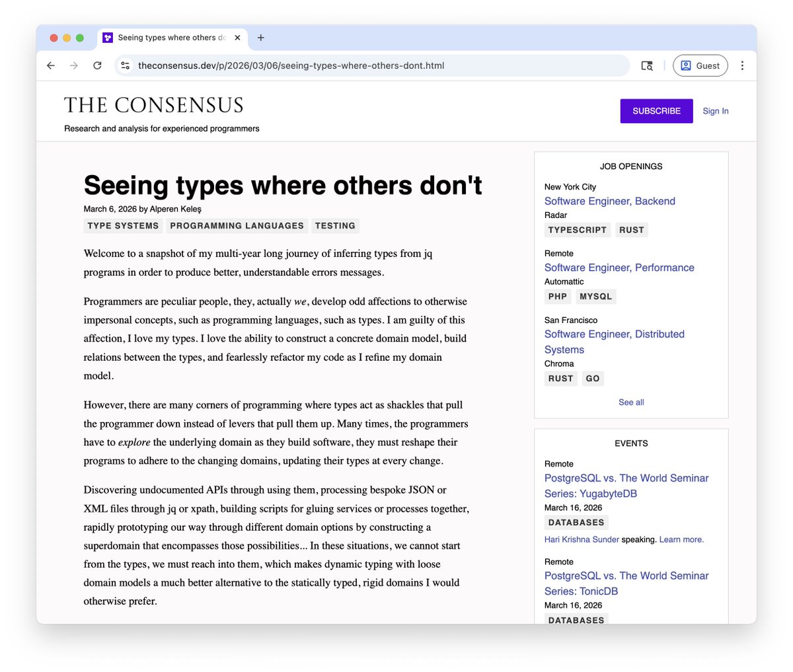Open the PROGRAMMING LANGUAGES tag
793x672 pixels.
click(x=237, y=225)
